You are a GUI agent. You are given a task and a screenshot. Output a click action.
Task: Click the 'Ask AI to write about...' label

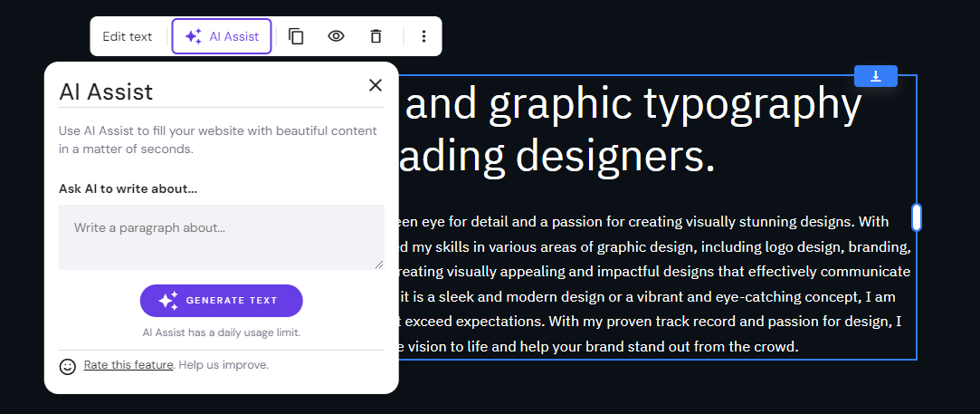pos(128,188)
